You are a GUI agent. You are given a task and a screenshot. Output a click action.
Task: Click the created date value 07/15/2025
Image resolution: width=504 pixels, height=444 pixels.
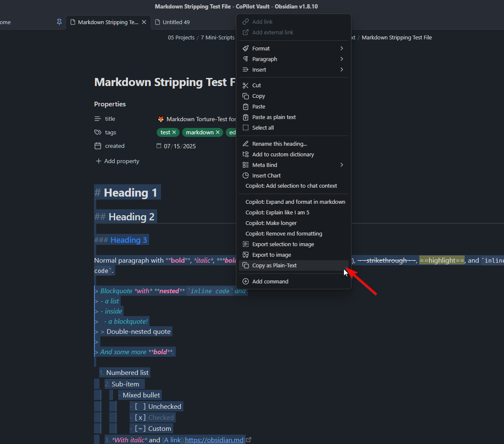[x=180, y=146]
